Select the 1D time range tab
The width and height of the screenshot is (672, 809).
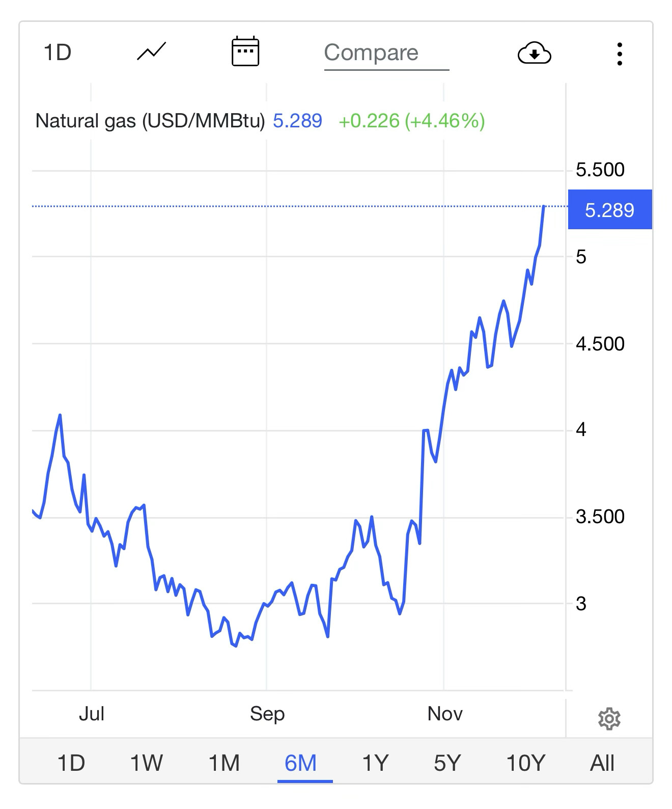tap(71, 763)
